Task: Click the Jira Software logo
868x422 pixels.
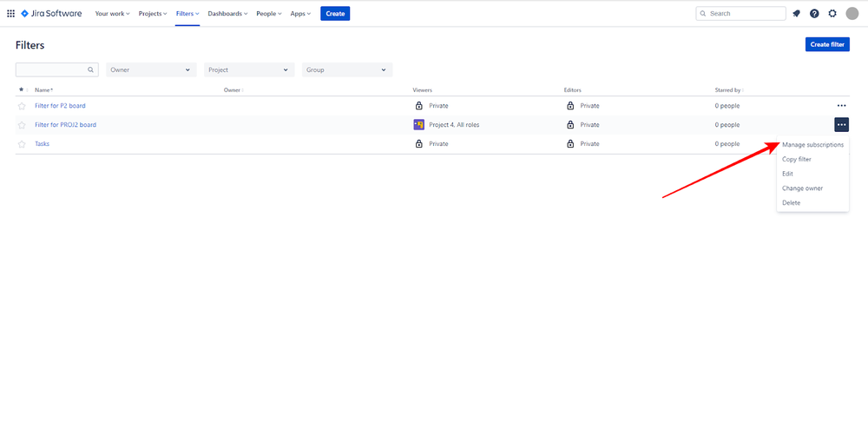Action: coord(51,13)
